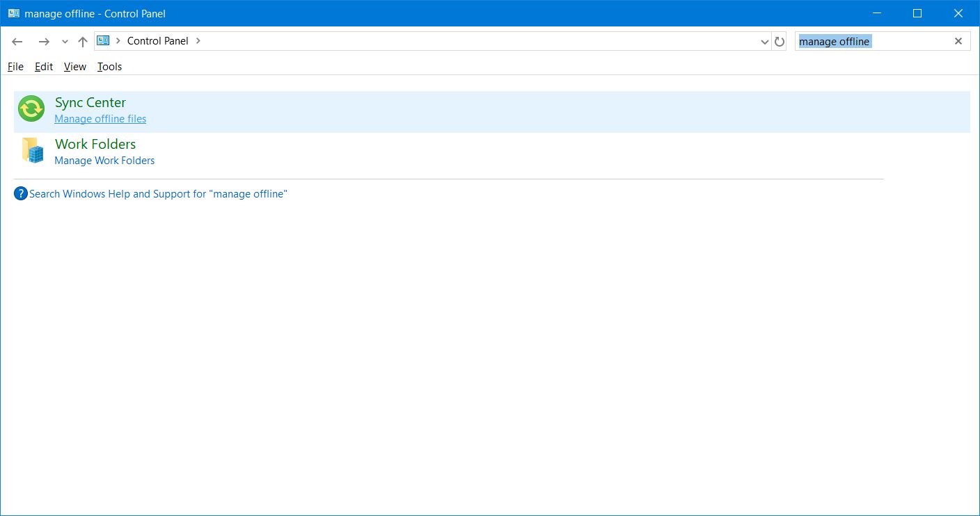Screen dimensions: 980x516
Task: Expand the address bar history dropdown
Action: (765, 42)
